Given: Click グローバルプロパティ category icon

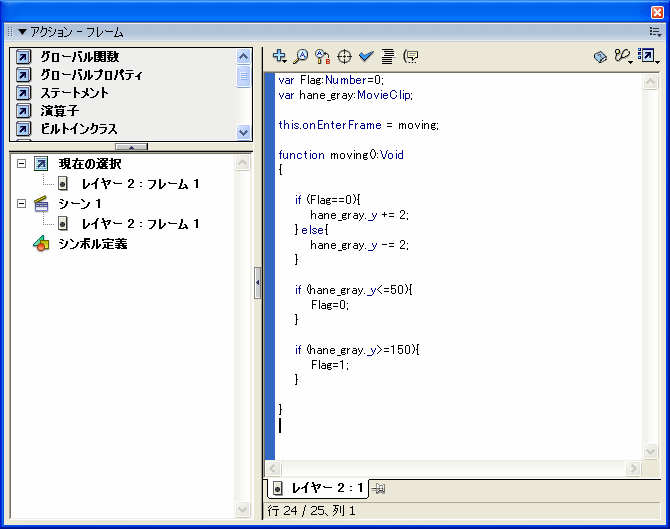Looking at the screenshot, I should click(24, 75).
